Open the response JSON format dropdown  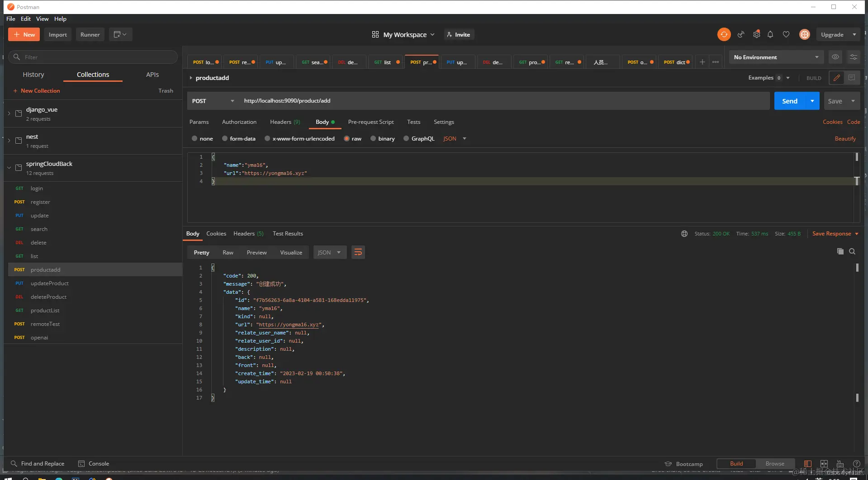pos(330,252)
